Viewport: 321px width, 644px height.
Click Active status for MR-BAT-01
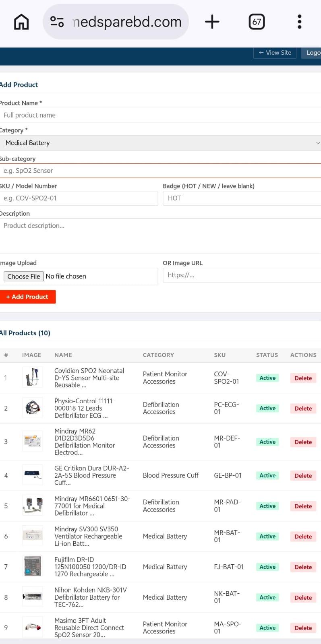coord(267,536)
